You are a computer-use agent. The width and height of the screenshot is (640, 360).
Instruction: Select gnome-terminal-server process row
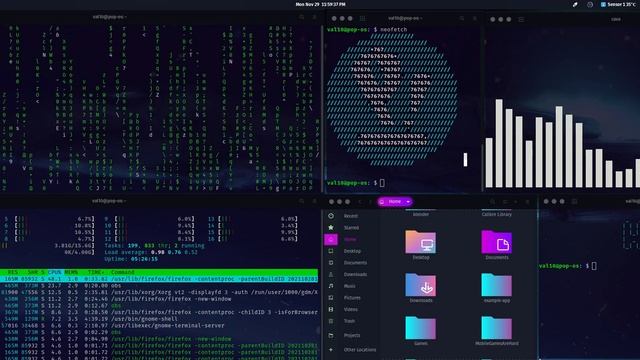159,325
